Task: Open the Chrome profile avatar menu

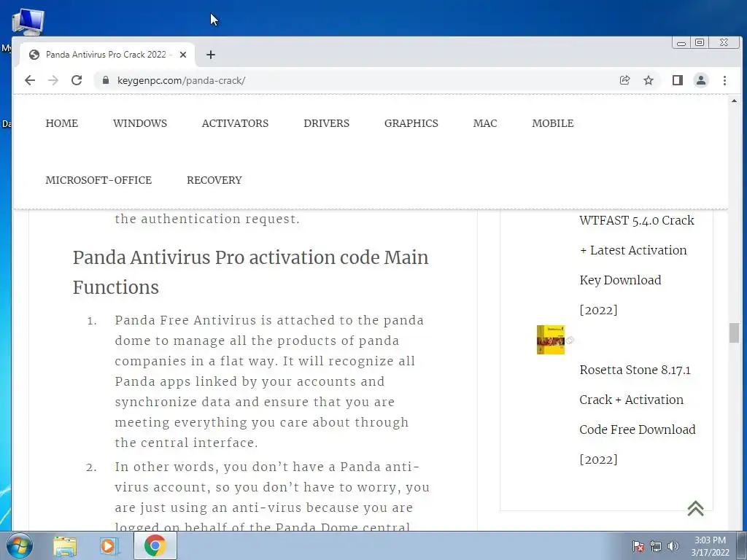Action: [x=701, y=80]
